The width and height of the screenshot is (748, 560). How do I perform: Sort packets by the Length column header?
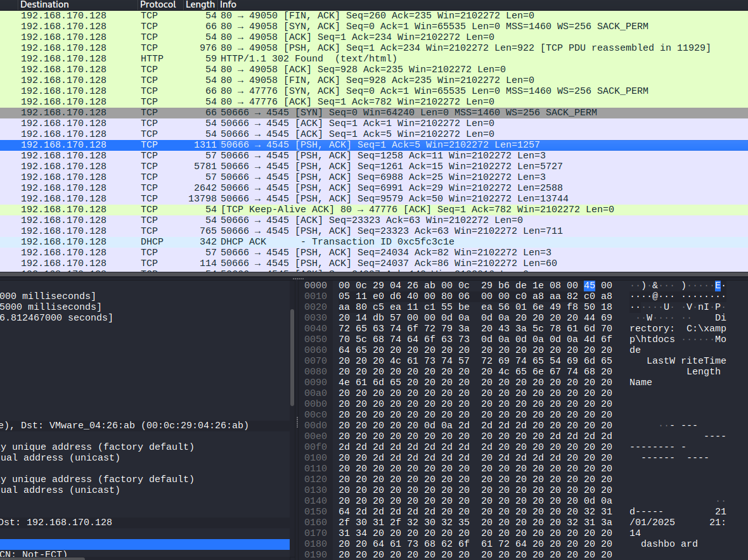point(200,5)
